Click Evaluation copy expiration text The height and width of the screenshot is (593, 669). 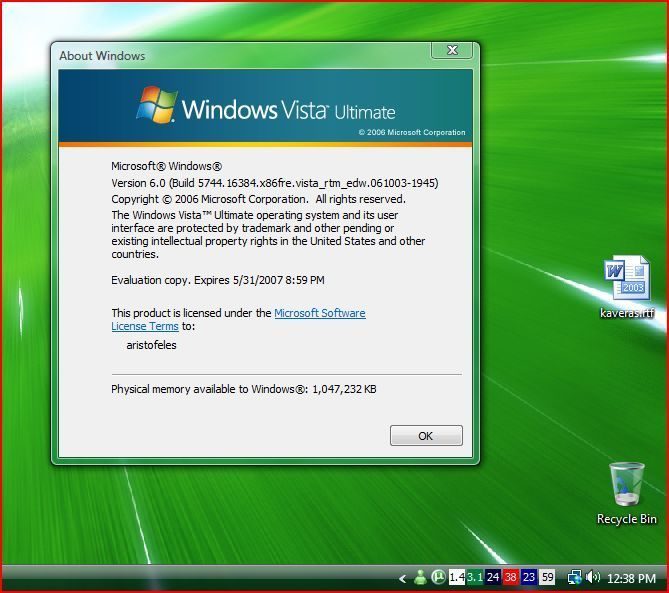click(218, 280)
